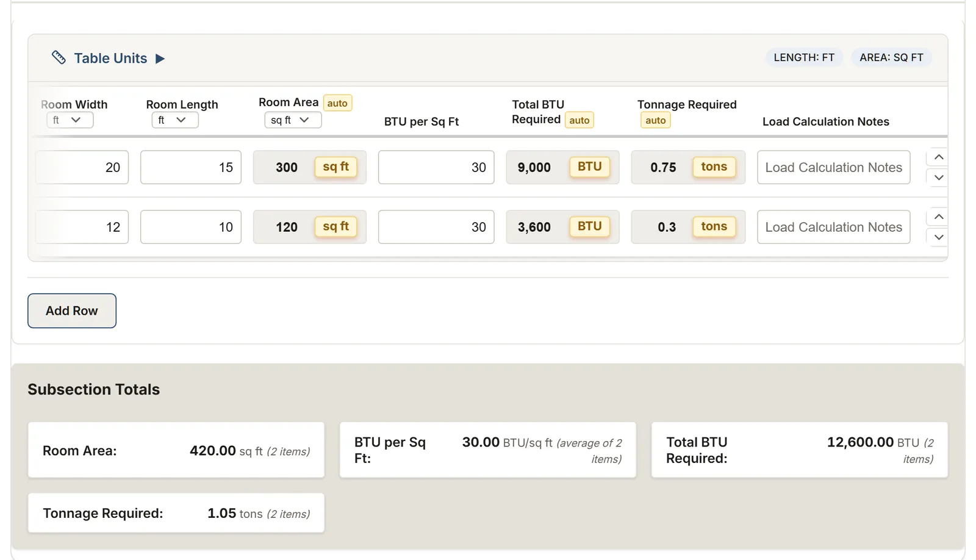Move first row down with its arrow

[939, 178]
